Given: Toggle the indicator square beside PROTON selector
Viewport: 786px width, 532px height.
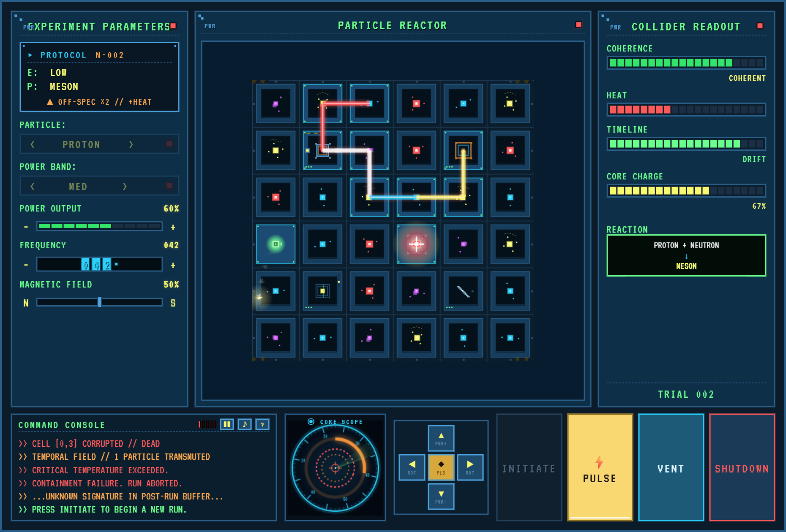Looking at the screenshot, I should [x=169, y=144].
